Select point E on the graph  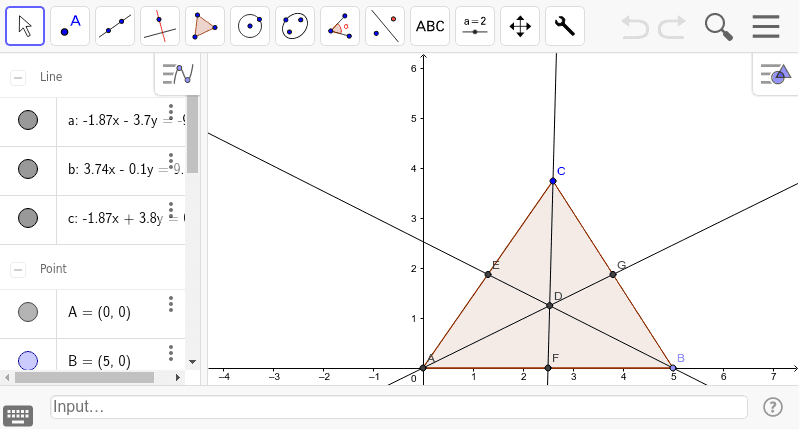[488, 274]
